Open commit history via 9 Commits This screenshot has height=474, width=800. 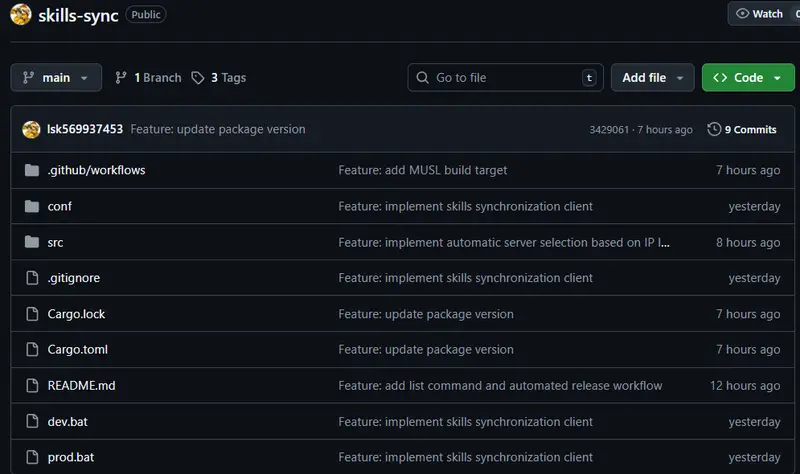point(742,129)
